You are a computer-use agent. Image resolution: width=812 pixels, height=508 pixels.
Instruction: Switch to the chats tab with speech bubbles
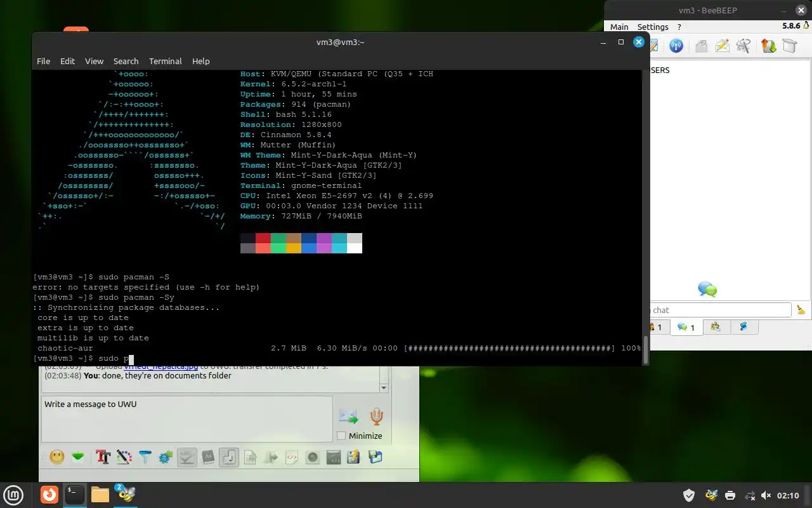(x=686, y=327)
